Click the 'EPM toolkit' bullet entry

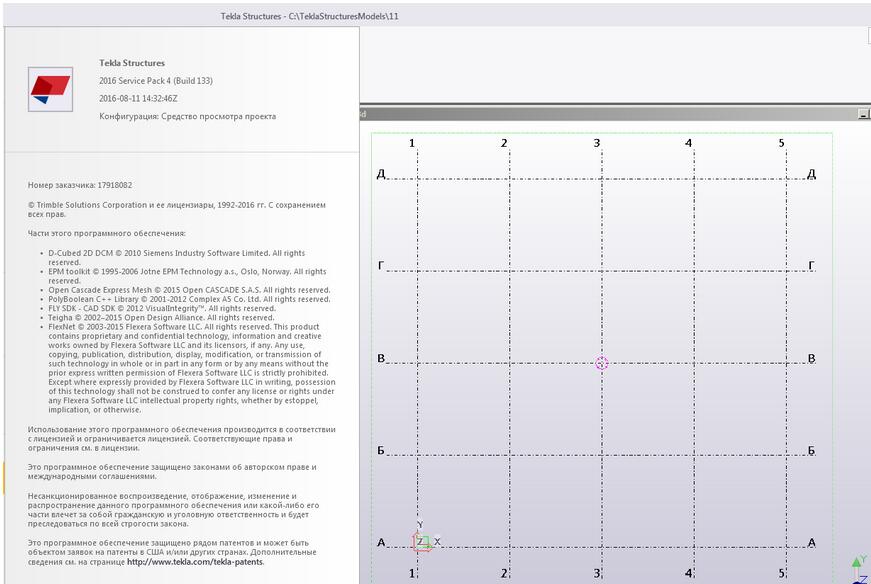(x=187, y=276)
